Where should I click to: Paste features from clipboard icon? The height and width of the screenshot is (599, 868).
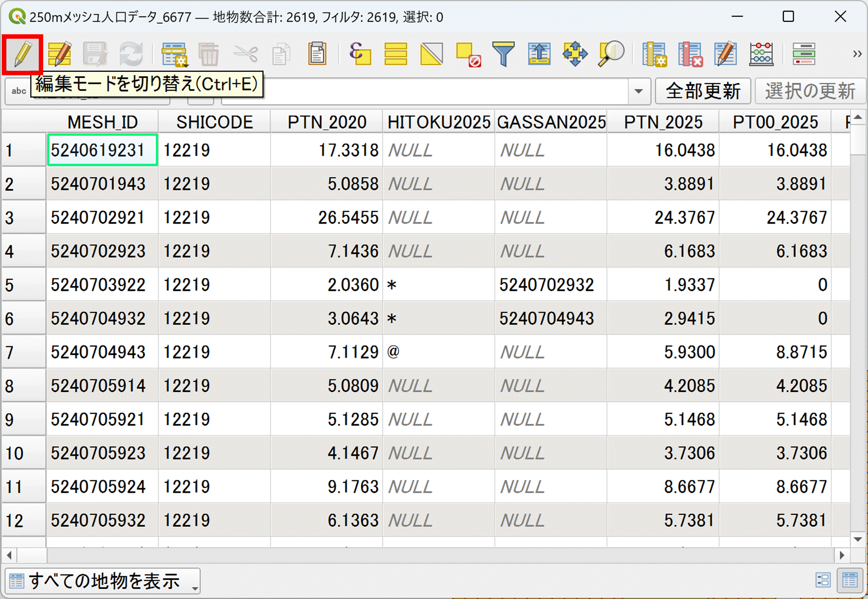click(317, 54)
